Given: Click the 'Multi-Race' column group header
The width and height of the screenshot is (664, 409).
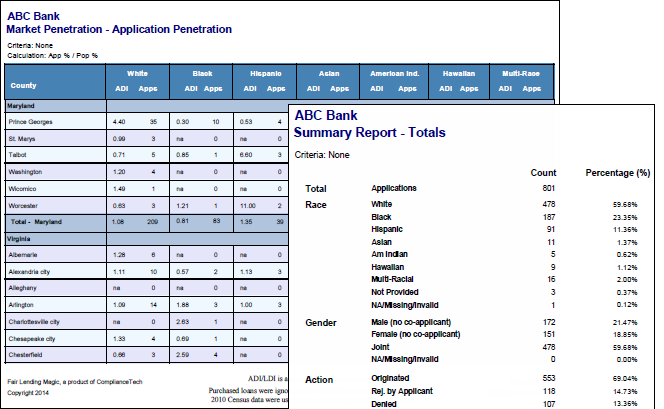Looking at the screenshot, I should [521, 74].
